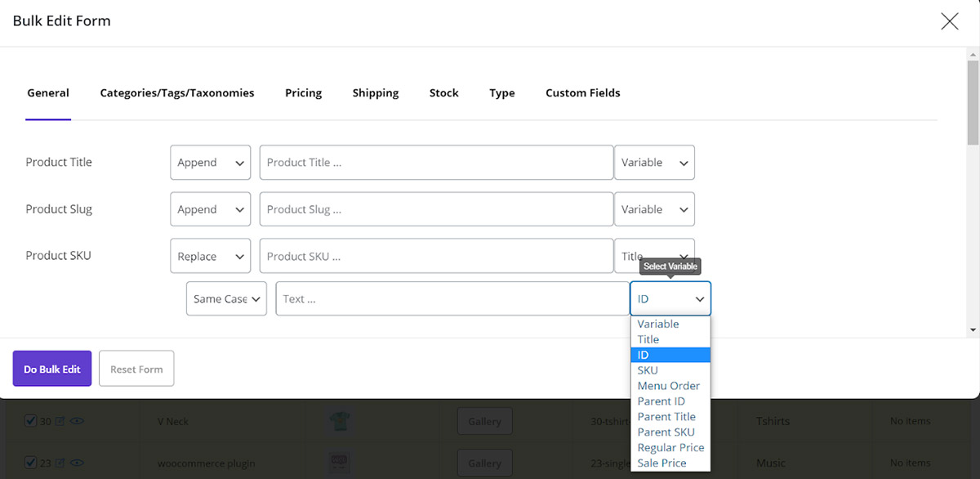
Task: Toggle checkbox for product 23
Action: (x=31, y=463)
